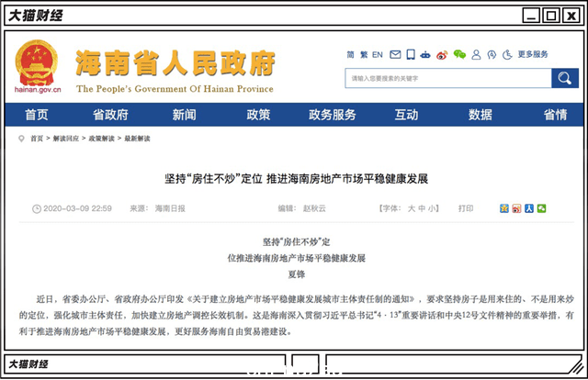Close the 大猫财经 window
Screen dimensions: 588x380
tap(571, 16)
